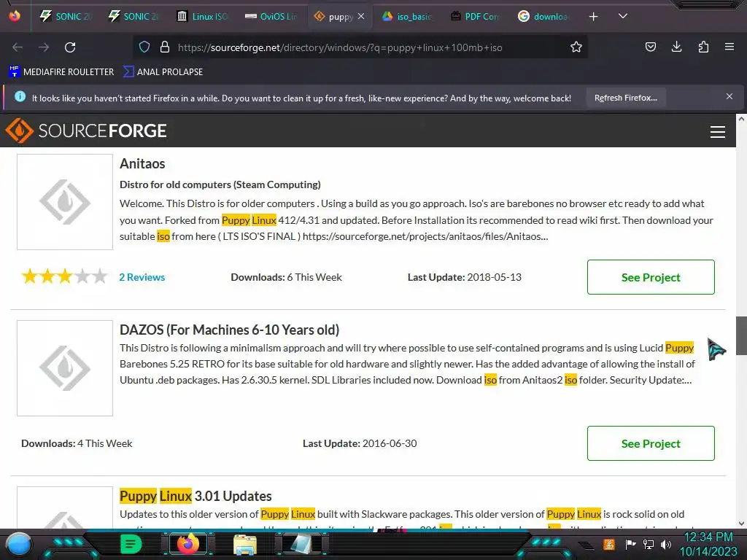Open Puppy Linux 3.01 Updates title
Screen dimensions: 747x560
196,496
